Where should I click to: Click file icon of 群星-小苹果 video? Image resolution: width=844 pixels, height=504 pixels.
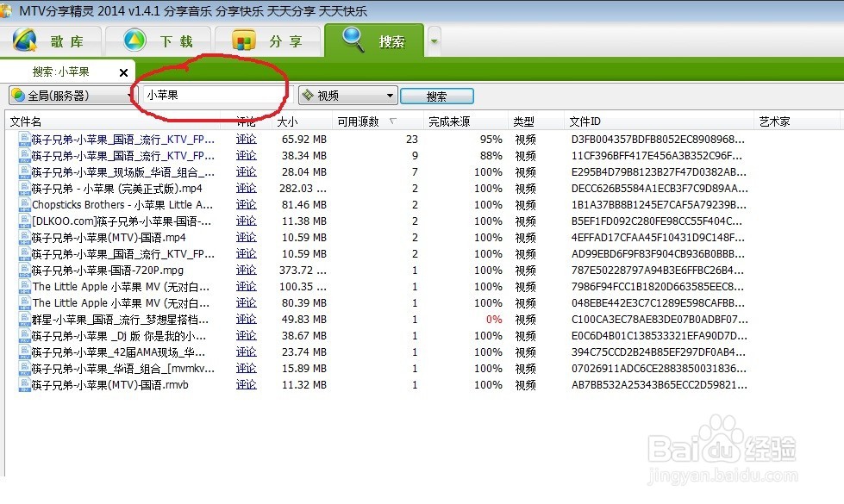tap(24, 320)
